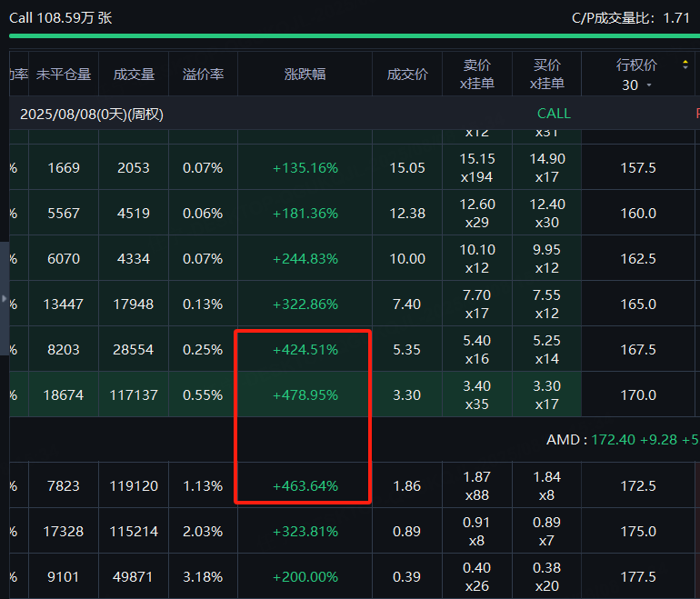The width and height of the screenshot is (700, 599).
Task: Select the 170.0 strike row
Action: point(638,395)
